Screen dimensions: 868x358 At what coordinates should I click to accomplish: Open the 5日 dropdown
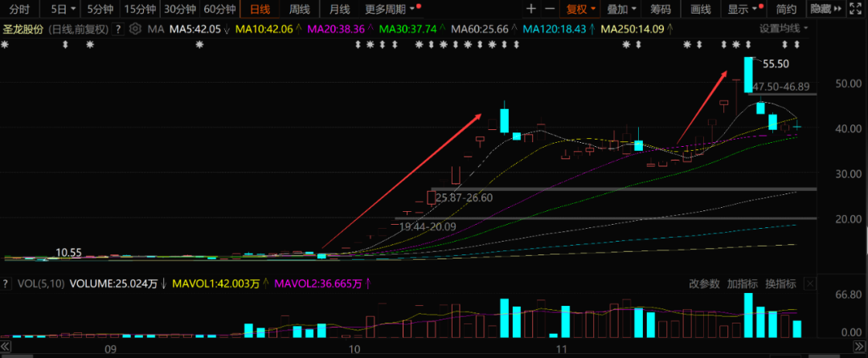63,9
